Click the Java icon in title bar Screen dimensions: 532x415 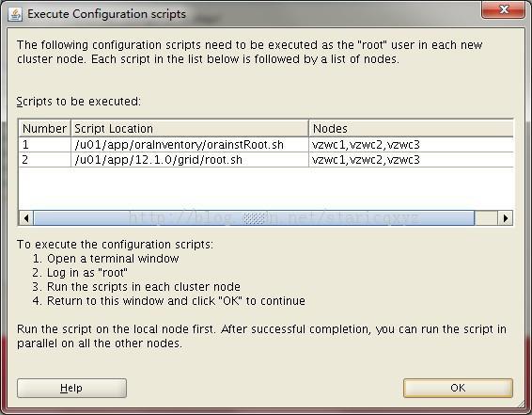tap(15, 14)
